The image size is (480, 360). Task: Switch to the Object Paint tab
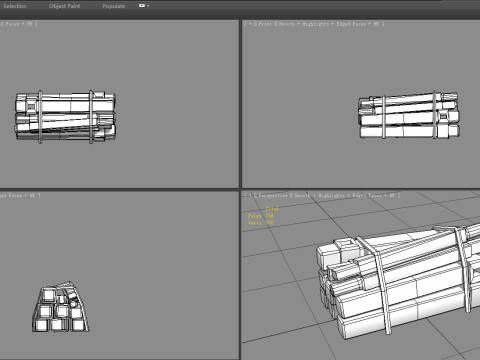click(64, 6)
